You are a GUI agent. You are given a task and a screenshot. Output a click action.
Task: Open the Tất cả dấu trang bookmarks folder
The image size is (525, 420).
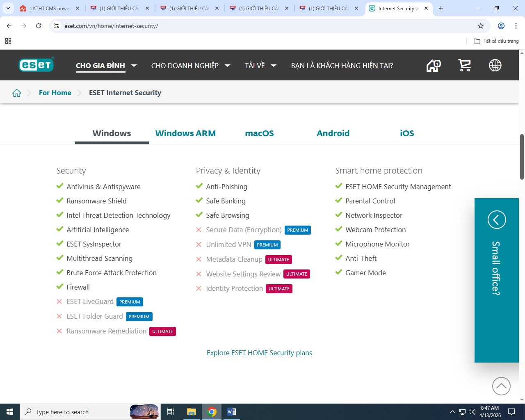[496, 41]
